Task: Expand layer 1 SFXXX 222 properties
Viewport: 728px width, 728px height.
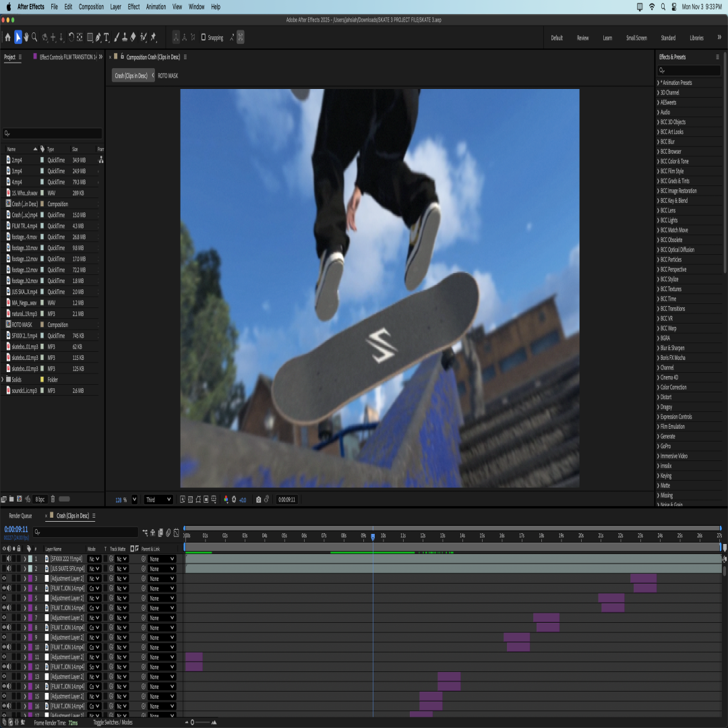Action: [x=25, y=559]
